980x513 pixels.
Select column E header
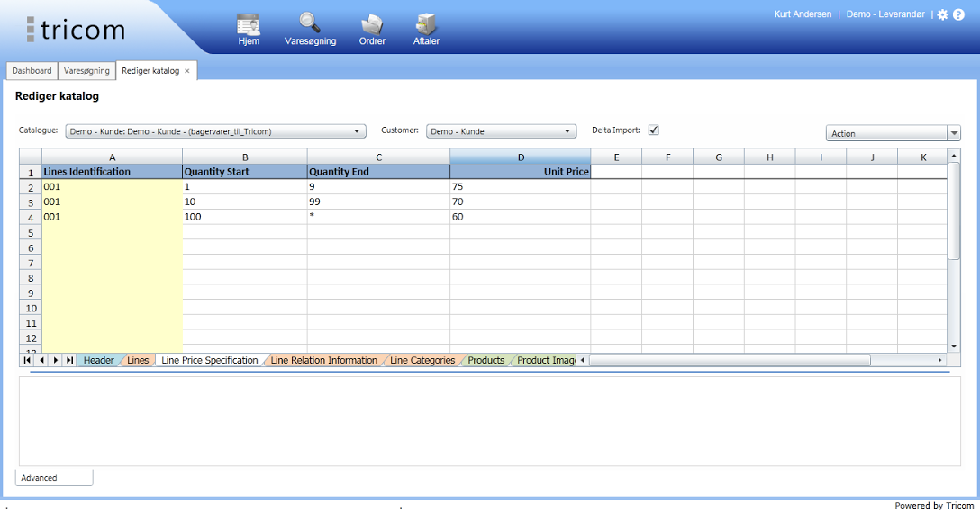(x=616, y=157)
